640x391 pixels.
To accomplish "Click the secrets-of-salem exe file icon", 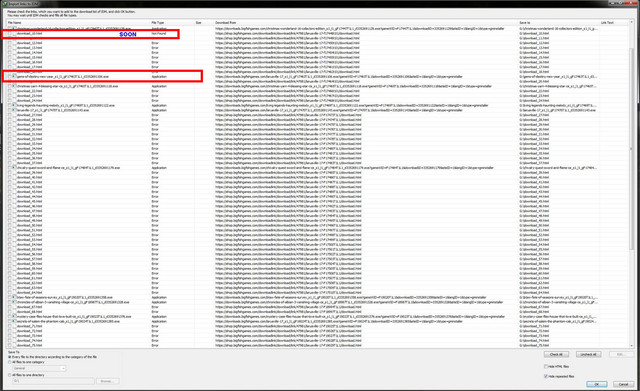I will click(14, 321).
